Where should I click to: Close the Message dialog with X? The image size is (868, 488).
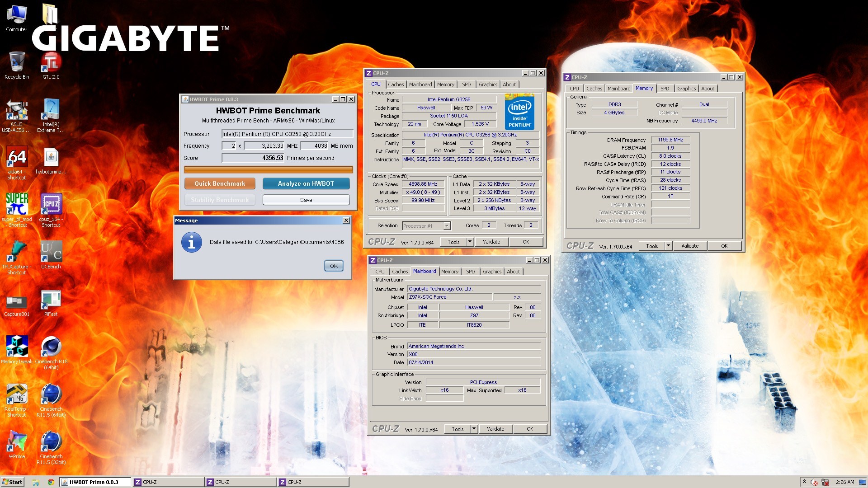(346, 221)
